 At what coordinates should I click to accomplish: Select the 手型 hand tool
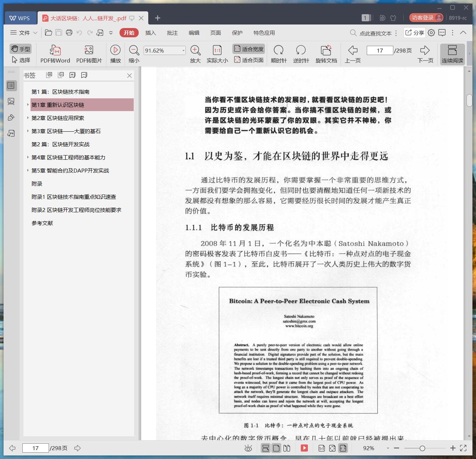(x=21, y=49)
